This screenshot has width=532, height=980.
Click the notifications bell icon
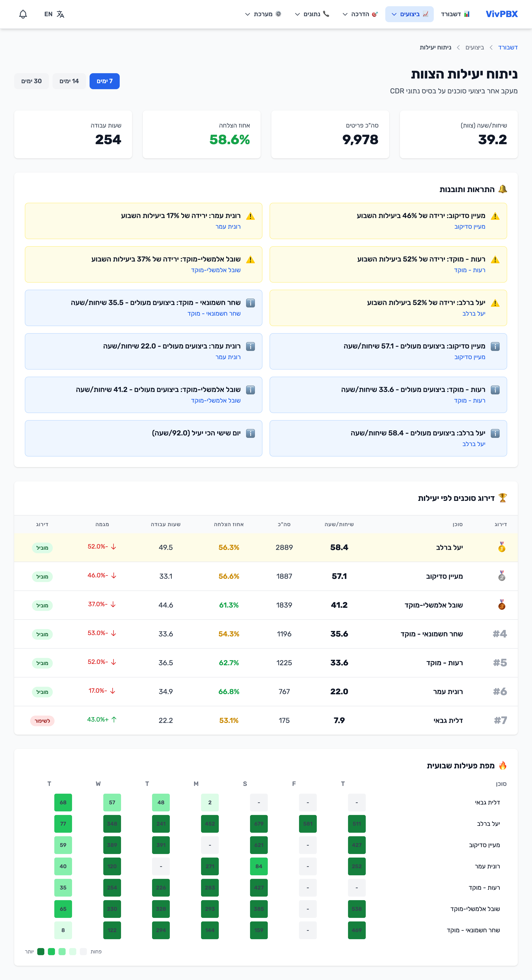(23, 14)
